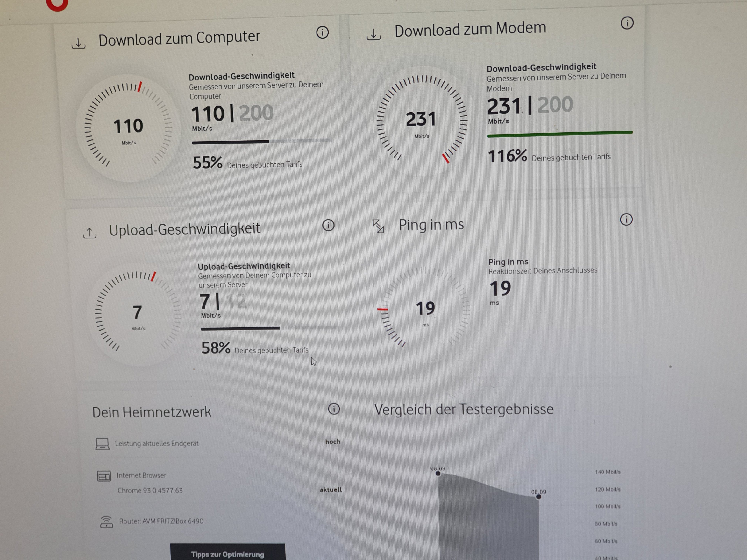747x560 pixels.
Task: Click the 55% download progress bar
Action: [x=261, y=141]
